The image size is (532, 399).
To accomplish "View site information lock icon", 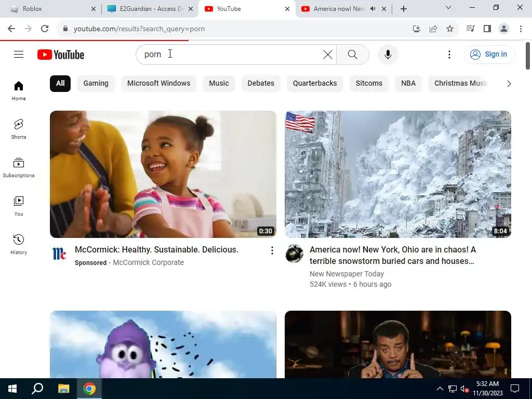I will pos(65,29).
